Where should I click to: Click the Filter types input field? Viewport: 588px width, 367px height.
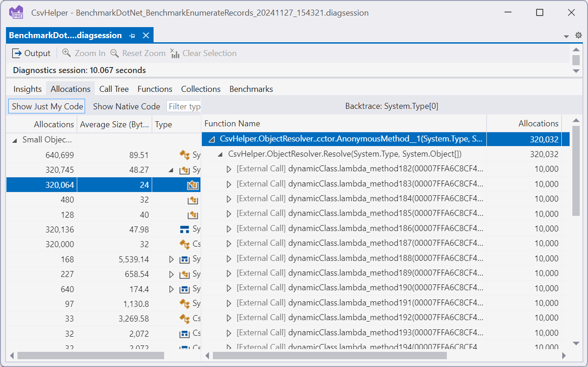point(184,107)
